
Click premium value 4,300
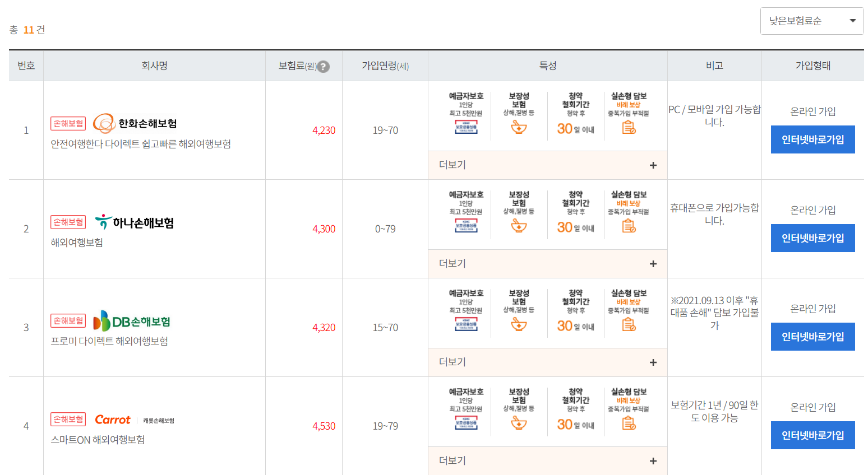coord(324,229)
